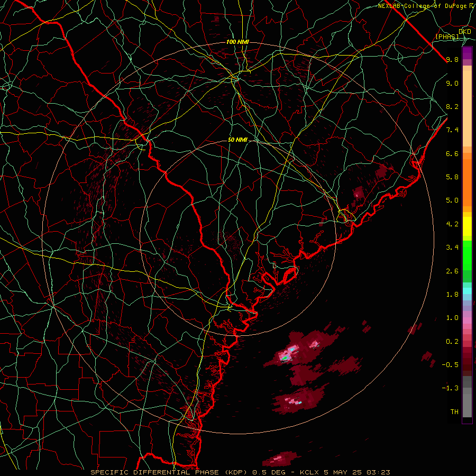This screenshot has height=476, width=476.
Task: Click the 'TH' threshold label on scale
Action: [454, 411]
